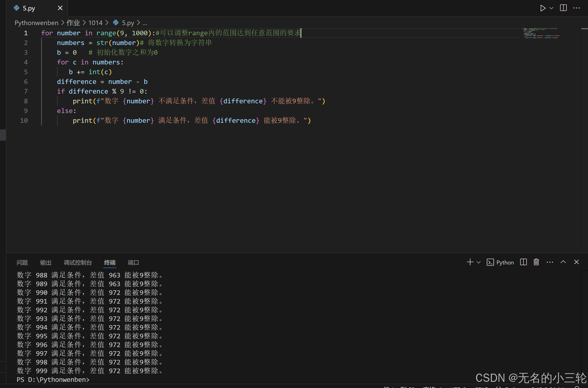Maximize panel size with up chevron
Screen dimensions: 588x388
tap(563, 262)
